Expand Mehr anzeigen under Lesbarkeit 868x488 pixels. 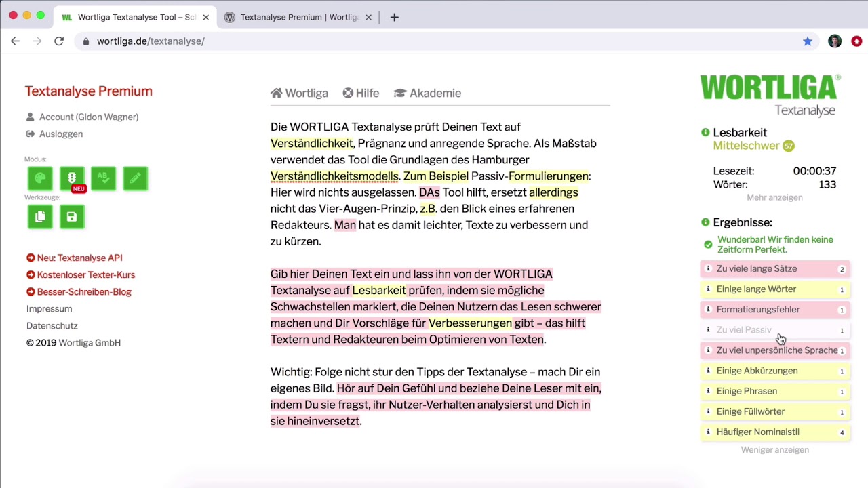click(x=774, y=197)
